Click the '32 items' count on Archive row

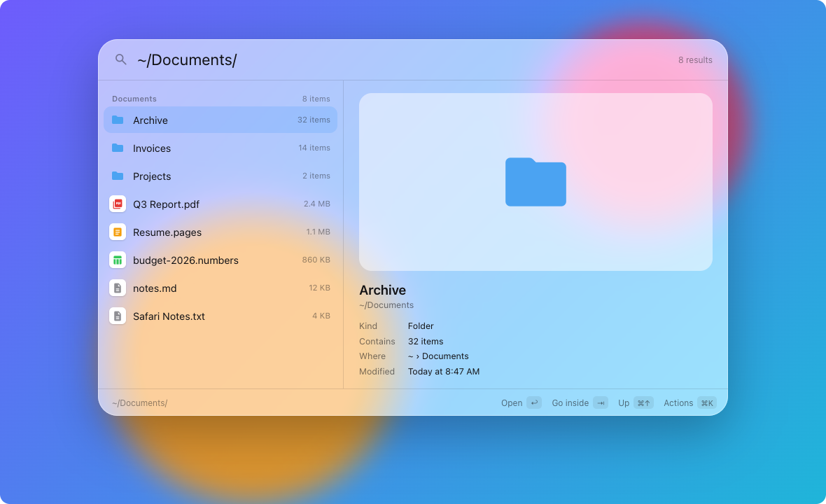pos(314,120)
